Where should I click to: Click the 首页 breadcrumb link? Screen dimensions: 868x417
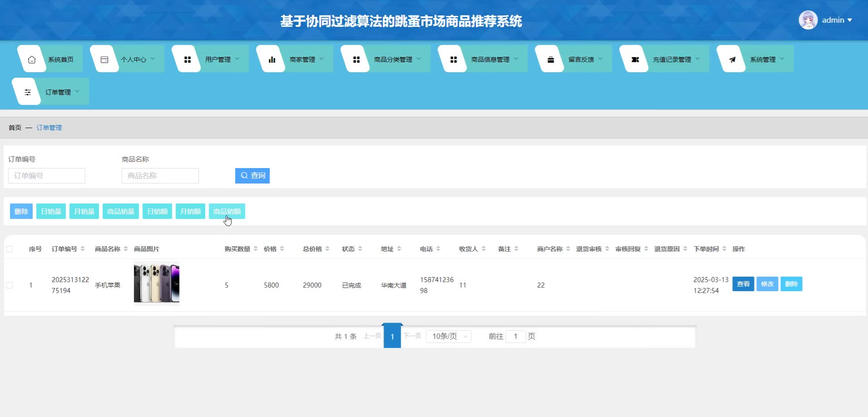15,128
